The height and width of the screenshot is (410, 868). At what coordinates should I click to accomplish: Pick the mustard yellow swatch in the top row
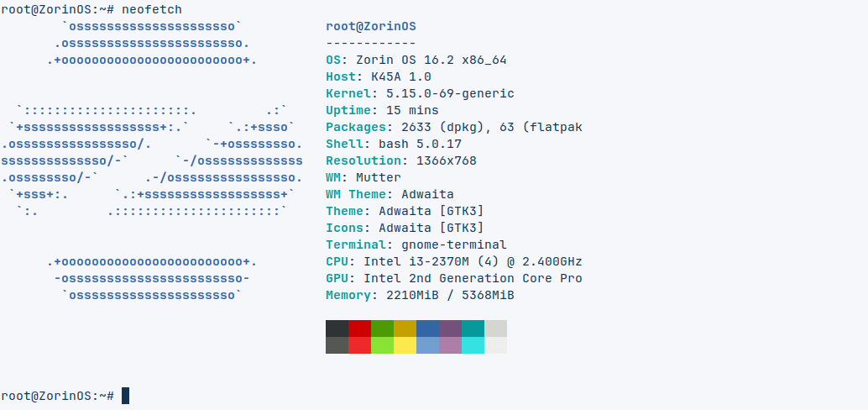(x=405, y=329)
